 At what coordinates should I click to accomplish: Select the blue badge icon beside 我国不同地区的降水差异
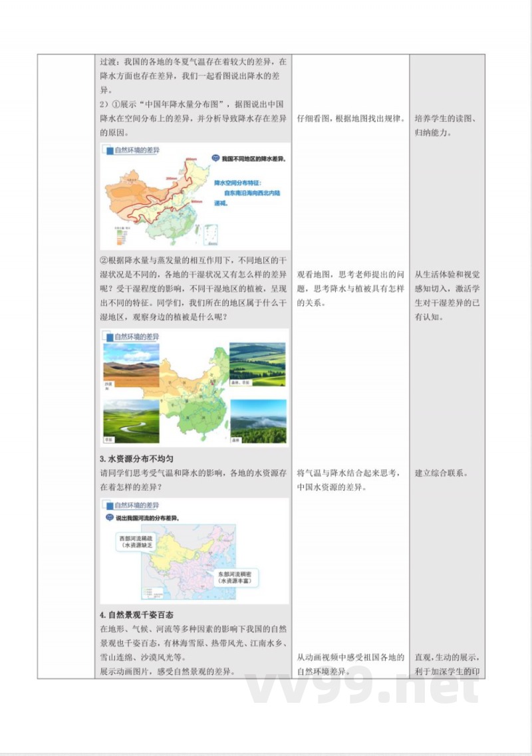tap(215, 158)
